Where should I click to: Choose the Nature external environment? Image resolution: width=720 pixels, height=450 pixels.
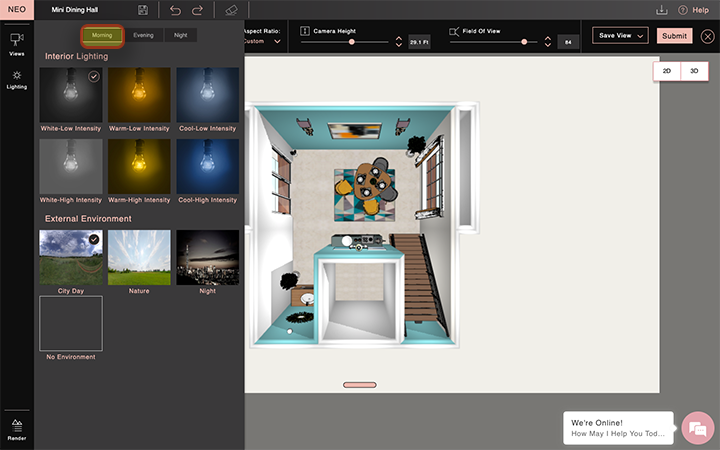[139, 257]
